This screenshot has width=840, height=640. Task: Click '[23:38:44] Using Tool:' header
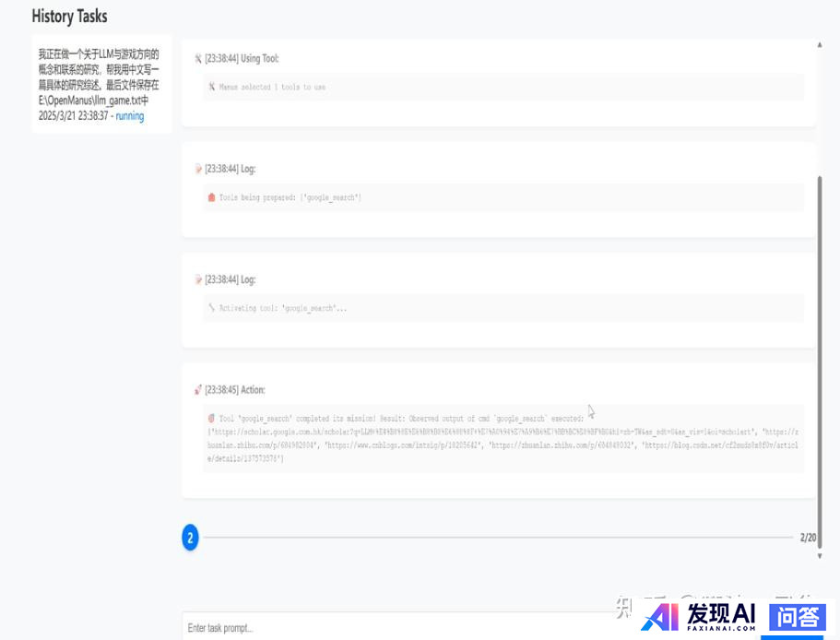click(x=242, y=58)
